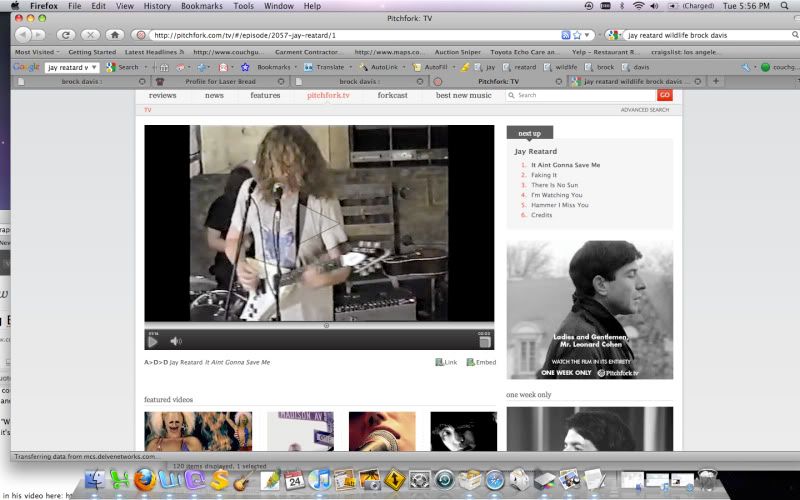Screen dimensions: 800x500
Task: Click the red GO search button
Action: [664, 95]
